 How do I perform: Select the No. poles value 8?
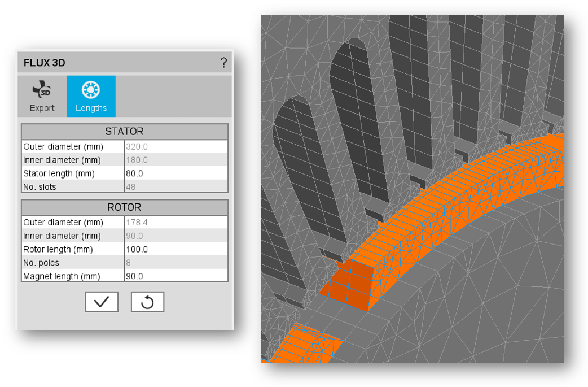click(x=175, y=263)
